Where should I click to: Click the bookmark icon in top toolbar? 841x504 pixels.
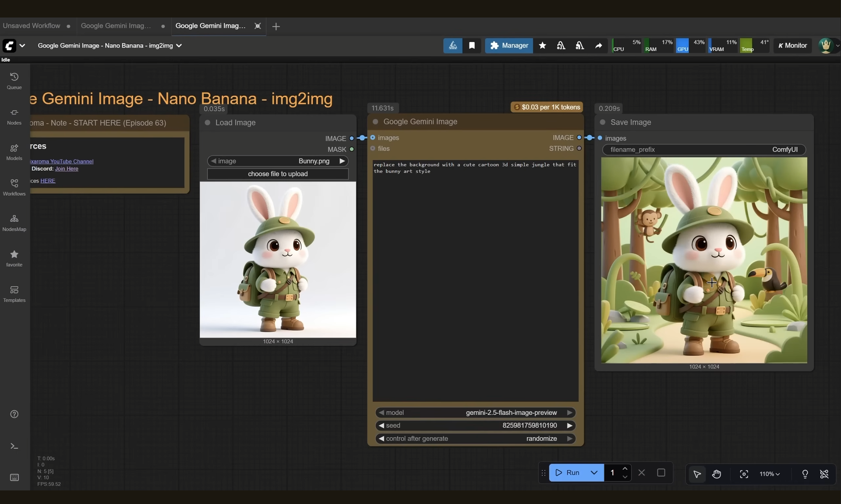(472, 46)
